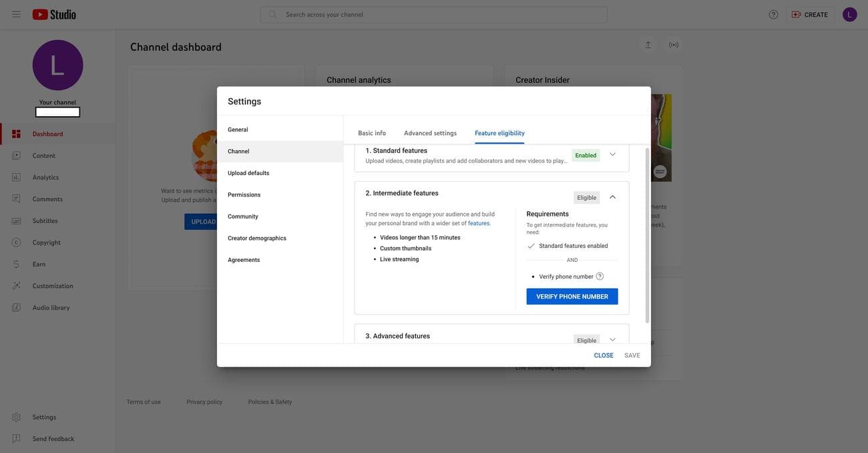This screenshot has width=868, height=453.
Task: Open Settings gear in left sidebar
Action: click(16, 417)
